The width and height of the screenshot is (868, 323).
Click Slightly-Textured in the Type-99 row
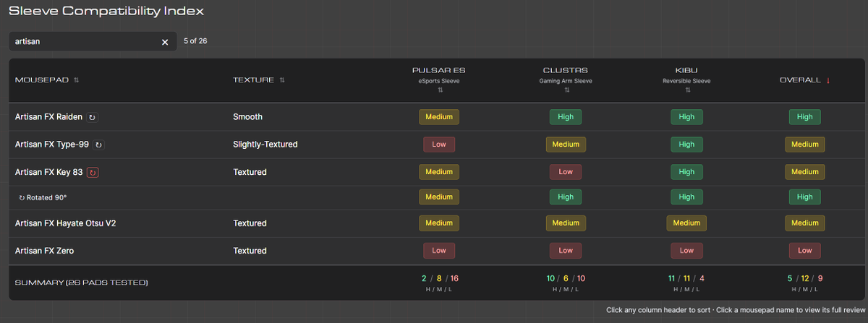[265, 145]
